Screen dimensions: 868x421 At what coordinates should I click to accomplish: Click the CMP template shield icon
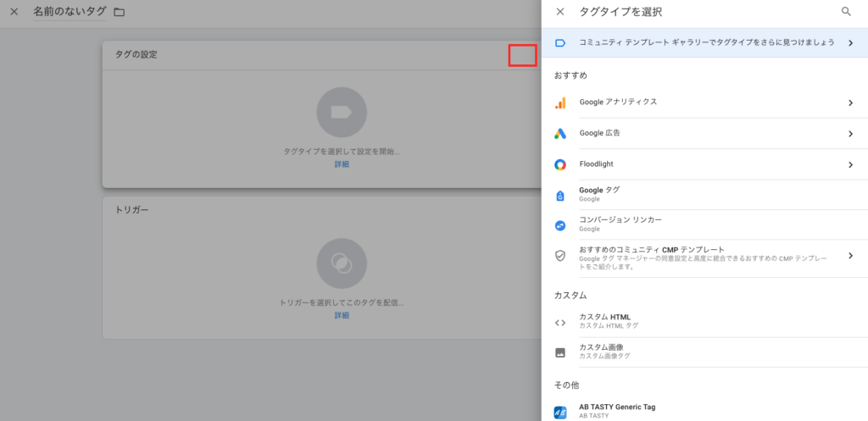[560, 256]
